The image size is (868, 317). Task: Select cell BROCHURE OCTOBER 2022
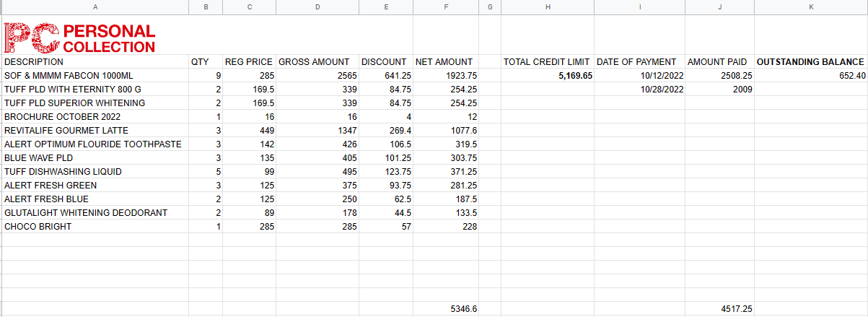pyautogui.click(x=95, y=117)
